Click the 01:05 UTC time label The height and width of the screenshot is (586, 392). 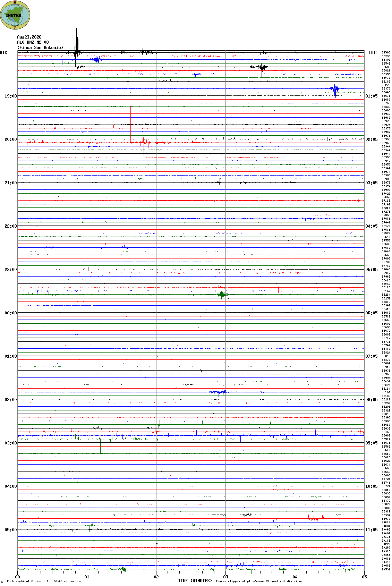point(372,96)
